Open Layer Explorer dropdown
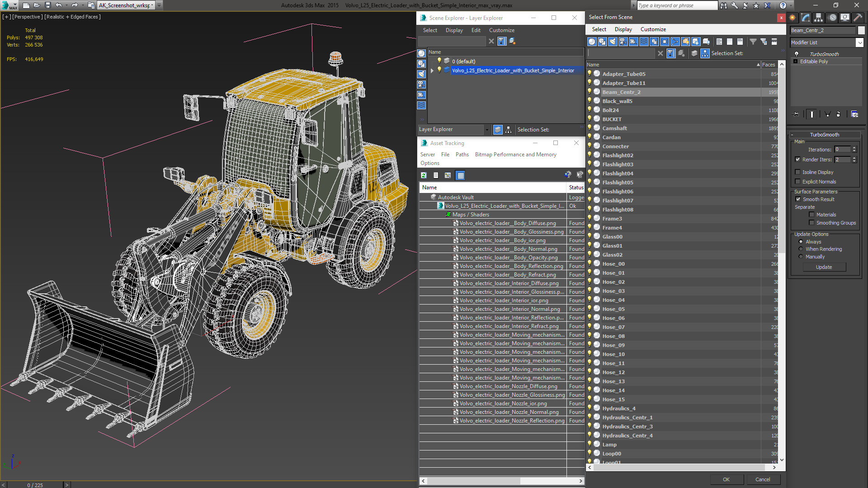The height and width of the screenshot is (488, 868). [x=486, y=130]
